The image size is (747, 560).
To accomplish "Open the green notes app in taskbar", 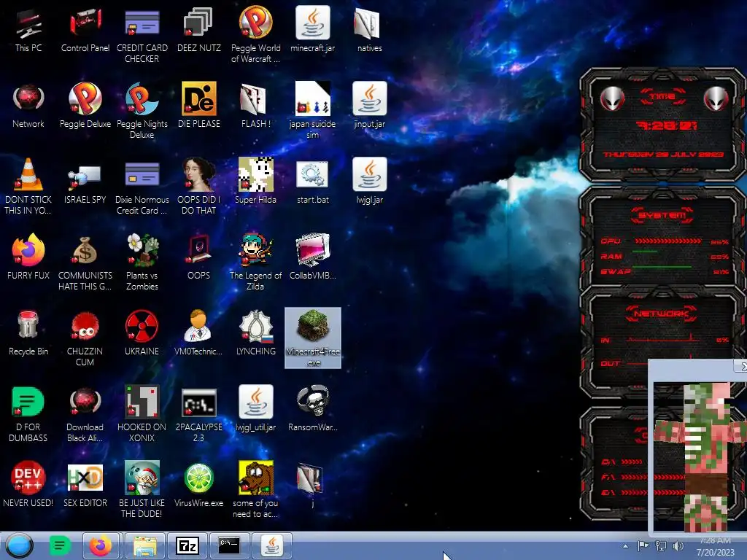I will [x=60, y=545].
